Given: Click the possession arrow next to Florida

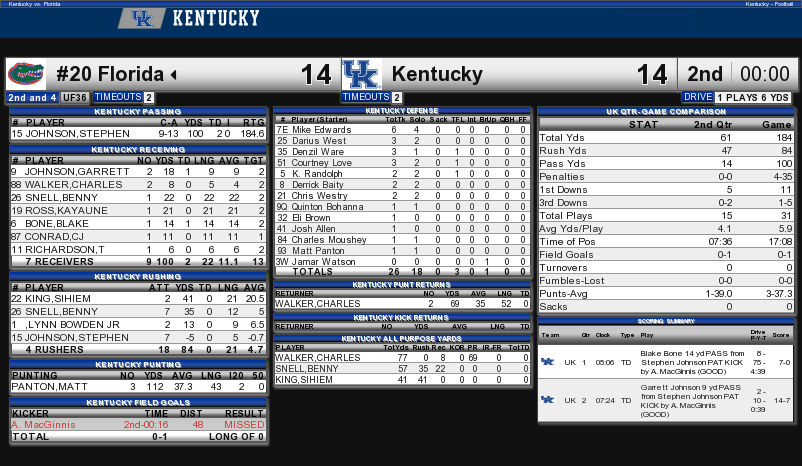Looking at the screenshot, I should [x=173, y=75].
